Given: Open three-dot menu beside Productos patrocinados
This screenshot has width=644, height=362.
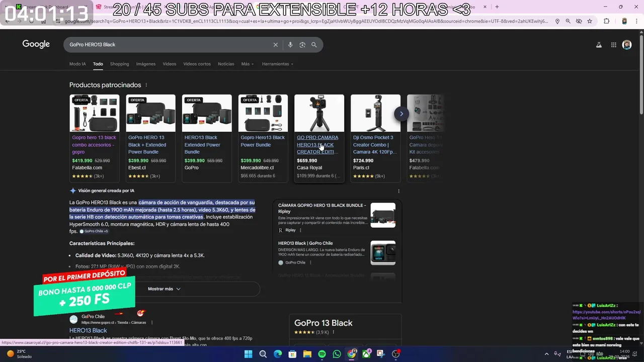Looking at the screenshot, I should [x=146, y=85].
